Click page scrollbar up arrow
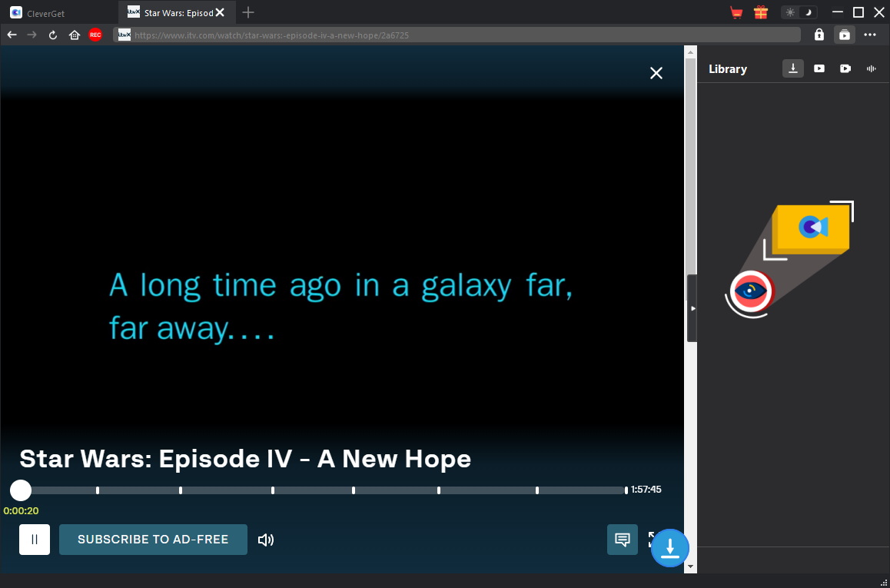This screenshot has height=588, width=890. pyautogui.click(x=690, y=52)
